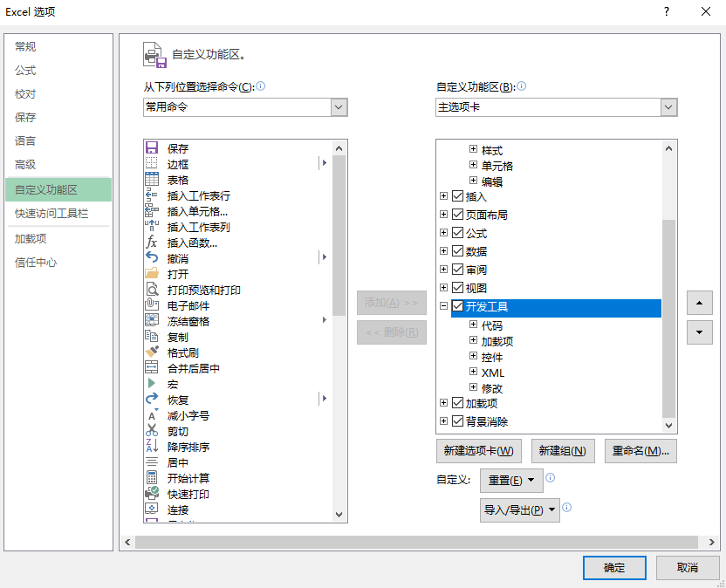Viewport: 726px width, 588px height.
Task: Click the 复制 copy icon
Action: pyautogui.click(x=152, y=337)
